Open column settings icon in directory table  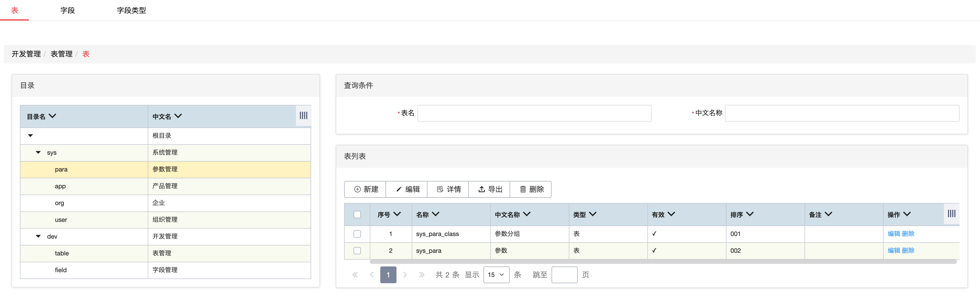(303, 115)
